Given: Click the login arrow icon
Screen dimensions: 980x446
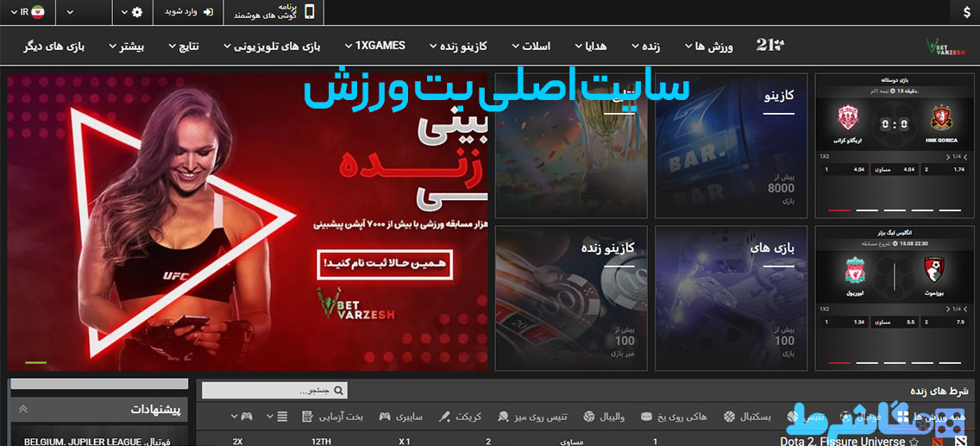Looking at the screenshot, I should click(x=208, y=12).
